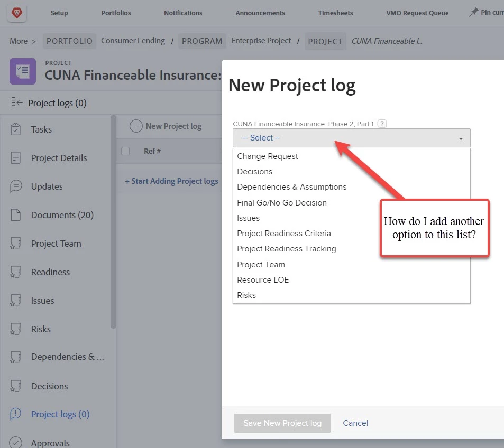Click the Project Team sidebar icon
The height and width of the screenshot is (448, 504).
tap(15, 244)
